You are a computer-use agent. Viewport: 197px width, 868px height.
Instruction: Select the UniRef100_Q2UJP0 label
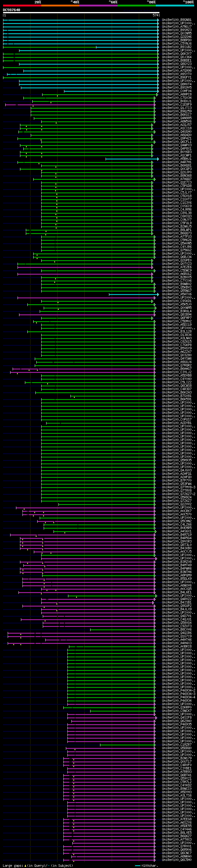(x=177, y=172)
